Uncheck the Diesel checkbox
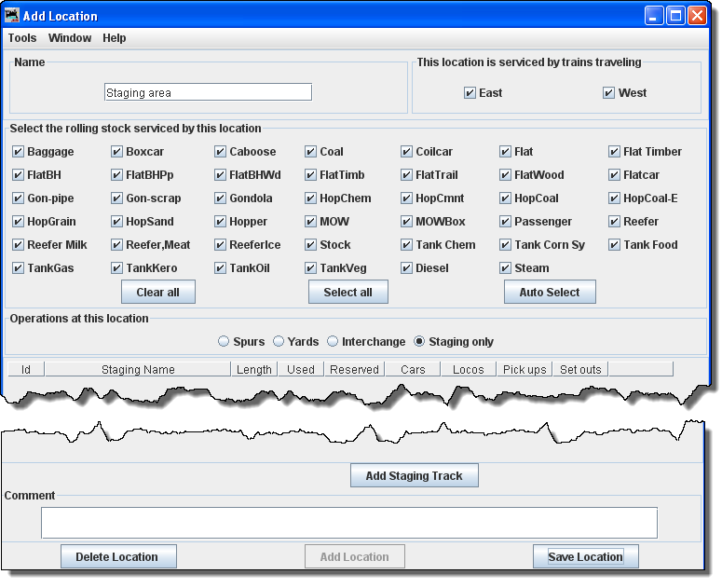This screenshot has width=722, height=588. coord(407,268)
